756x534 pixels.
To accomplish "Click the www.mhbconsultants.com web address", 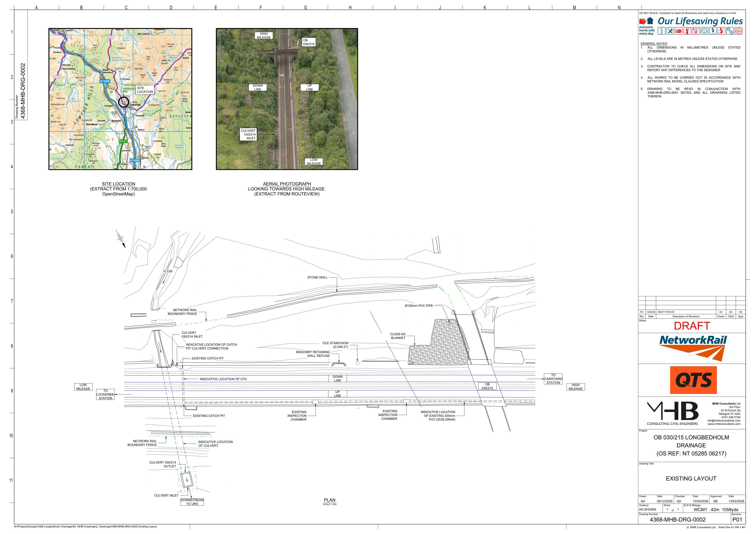I will click(724, 424).
